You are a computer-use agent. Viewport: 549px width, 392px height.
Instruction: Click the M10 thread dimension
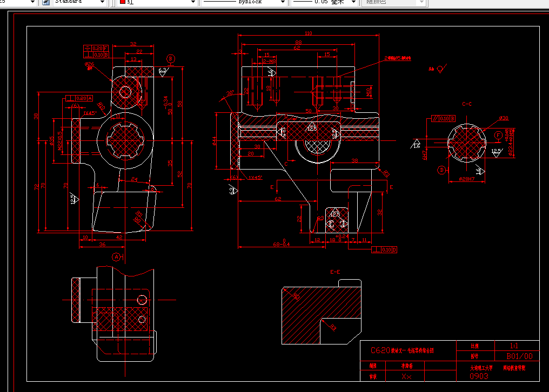point(369,92)
